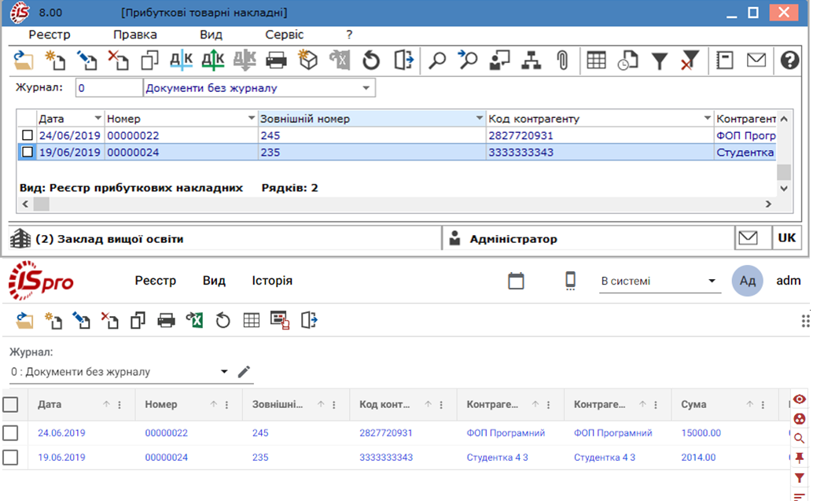The height and width of the screenshot is (504, 813).
Task: Open three-dot menu of web Номер column
Action: tap(227, 405)
